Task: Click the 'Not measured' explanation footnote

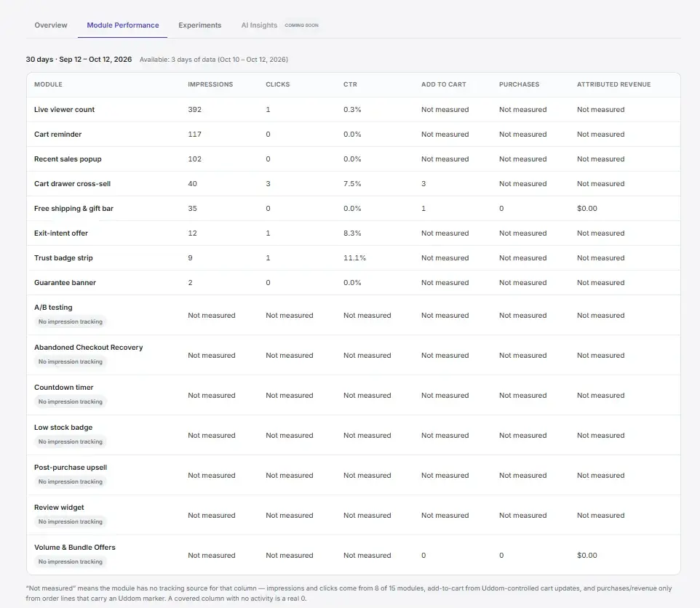Action: [349, 593]
